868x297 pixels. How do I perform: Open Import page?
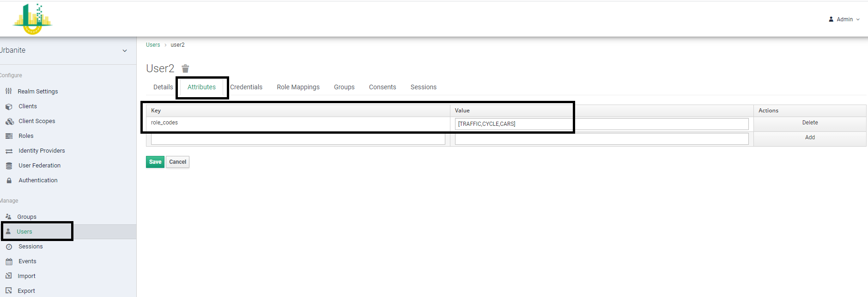(26, 276)
